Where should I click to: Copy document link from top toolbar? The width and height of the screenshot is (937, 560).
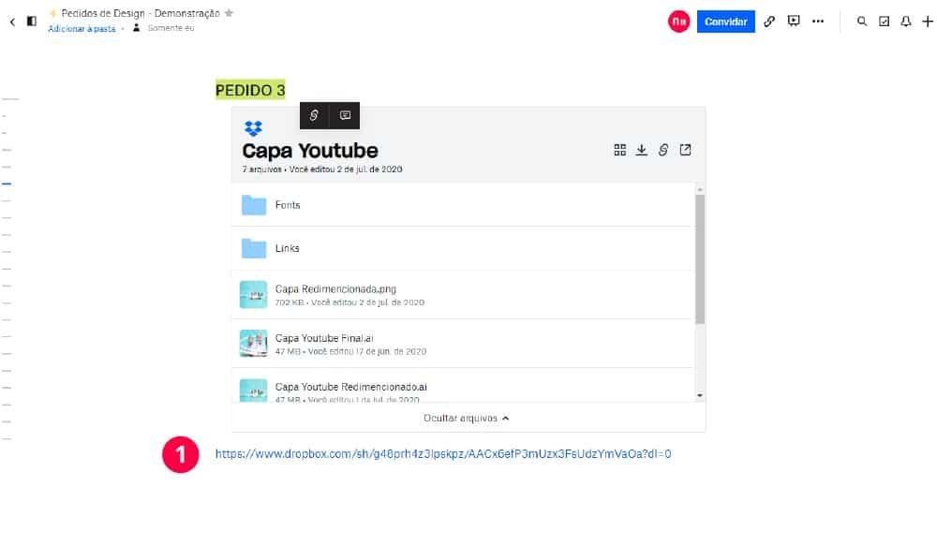tap(769, 21)
